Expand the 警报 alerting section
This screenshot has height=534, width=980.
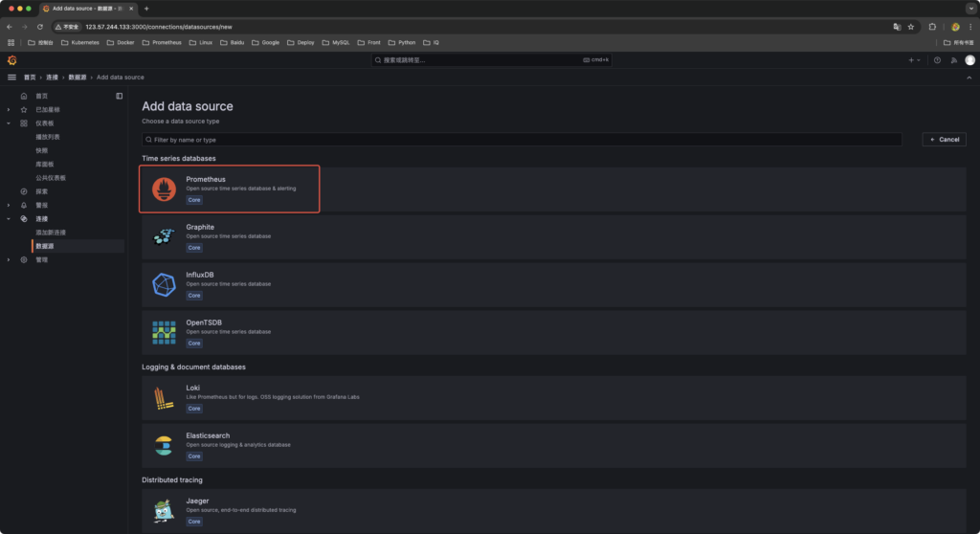click(x=9, y=205)
